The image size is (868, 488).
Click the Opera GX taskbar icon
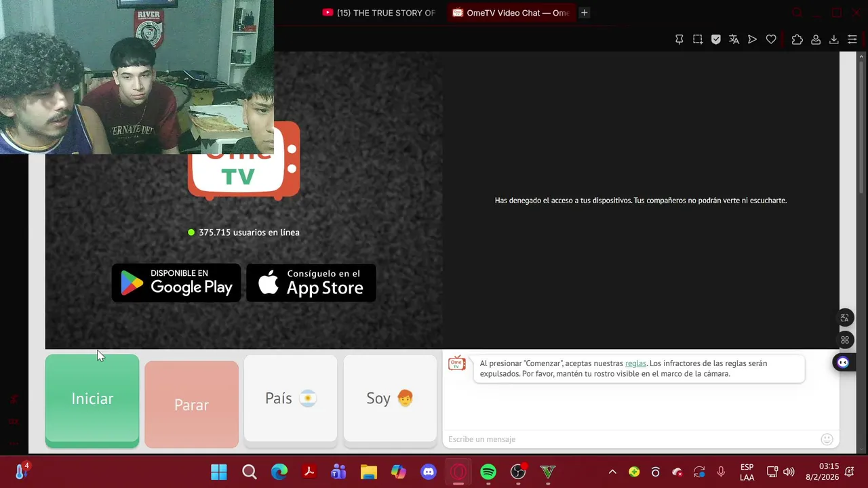coord(458,472)
